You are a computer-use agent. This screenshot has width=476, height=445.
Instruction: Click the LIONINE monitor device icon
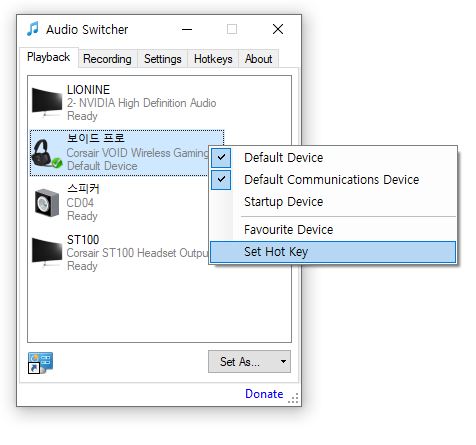[x=47, y=102]
